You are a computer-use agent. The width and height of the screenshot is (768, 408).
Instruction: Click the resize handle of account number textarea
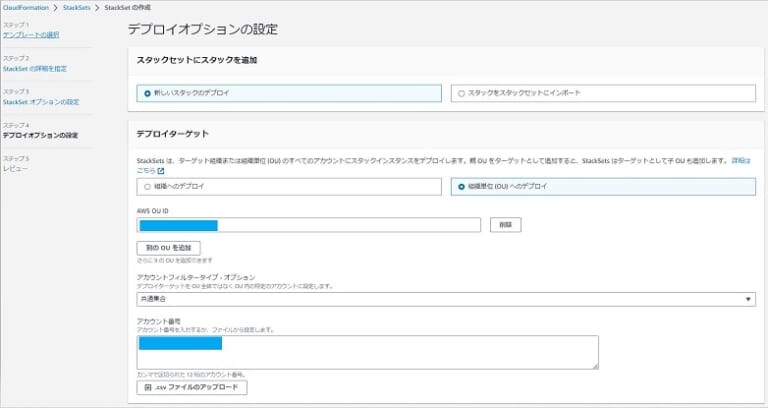(x=595, y=366)
